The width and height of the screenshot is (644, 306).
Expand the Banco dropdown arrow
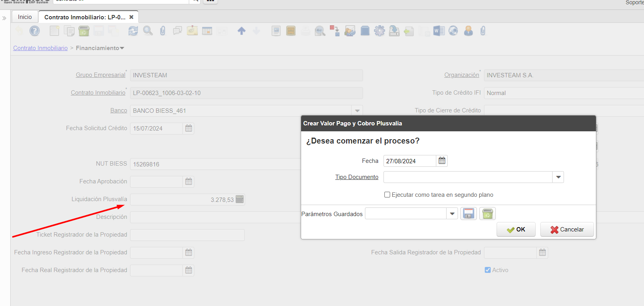tap(357, 111)
